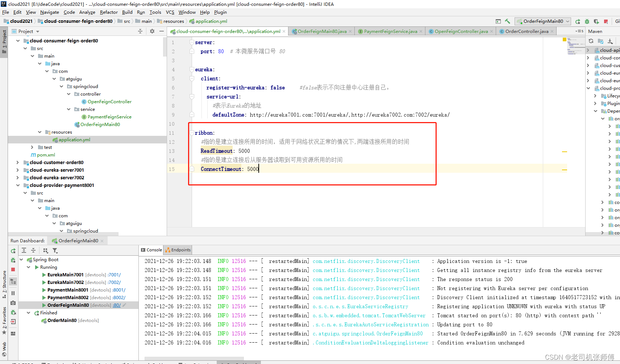Open the :80/ link for OrderFeignMain80
The width and height of the screenshot is (620, 364).
tap(117, 305)
